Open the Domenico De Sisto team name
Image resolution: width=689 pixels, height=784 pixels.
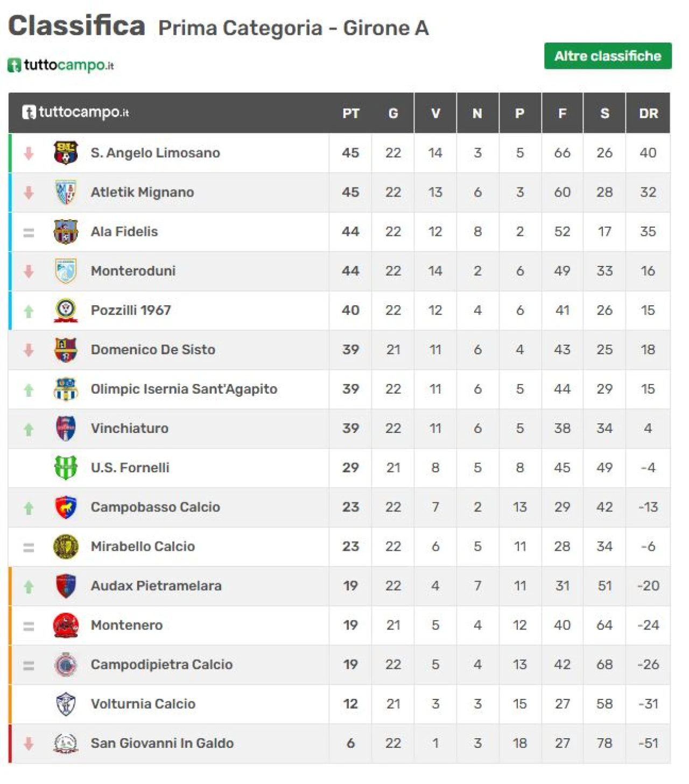pos(153,349)
